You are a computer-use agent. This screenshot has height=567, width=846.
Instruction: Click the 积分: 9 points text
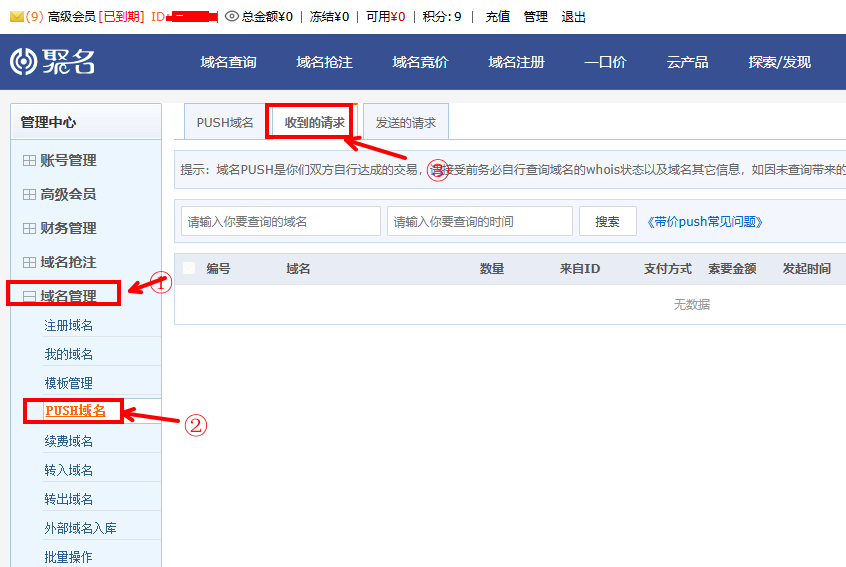(x=442, y=17)
